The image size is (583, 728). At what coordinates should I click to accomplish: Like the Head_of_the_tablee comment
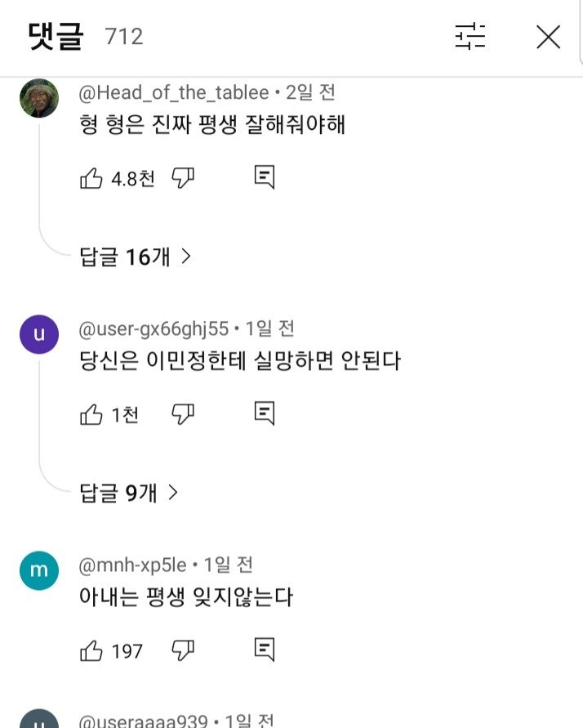click(91, 178)
